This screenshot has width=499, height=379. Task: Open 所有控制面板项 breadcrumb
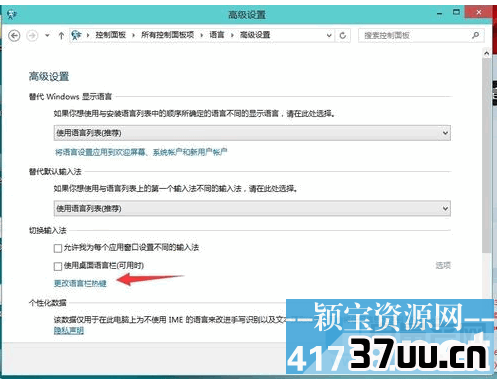click(x=167, y=35)
